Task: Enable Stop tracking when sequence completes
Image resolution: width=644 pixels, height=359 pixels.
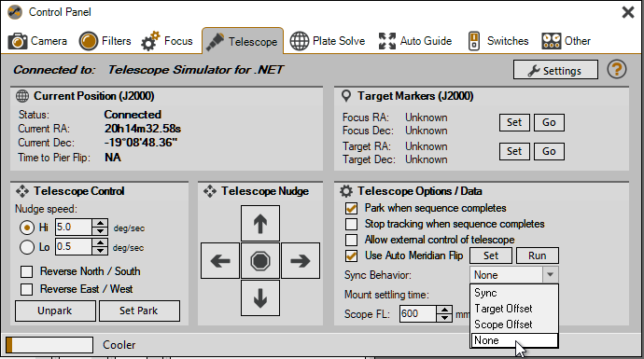Action: (351, 224)
